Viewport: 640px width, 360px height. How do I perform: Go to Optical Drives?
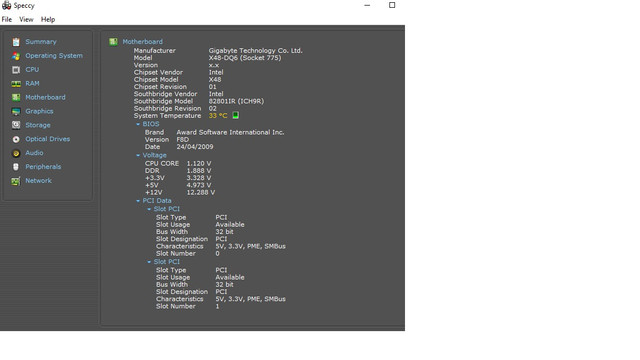48,139
